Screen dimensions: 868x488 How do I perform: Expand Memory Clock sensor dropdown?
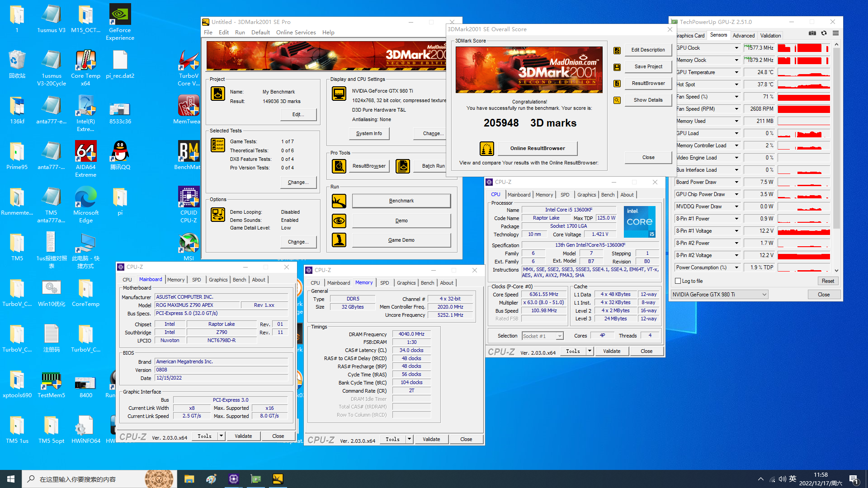click(x=736, y=60)
